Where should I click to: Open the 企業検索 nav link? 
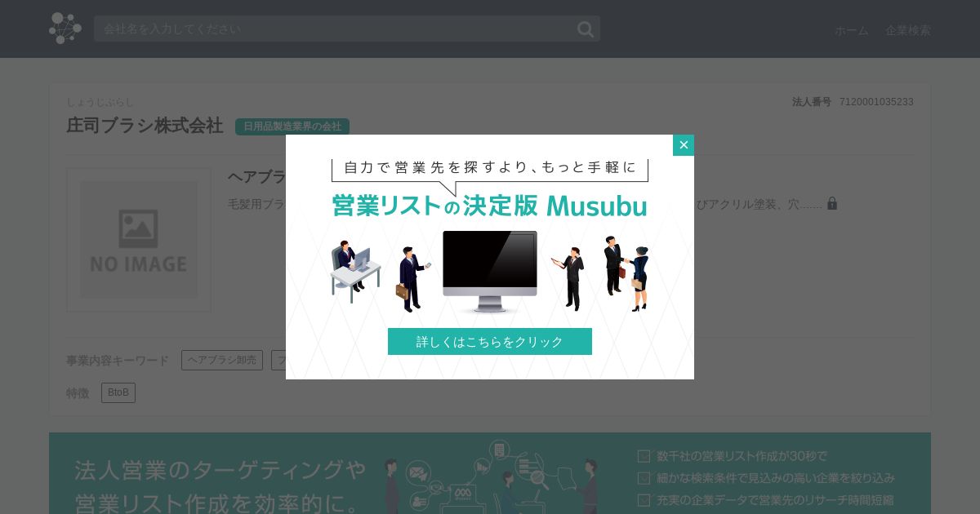tap(908, 30)
